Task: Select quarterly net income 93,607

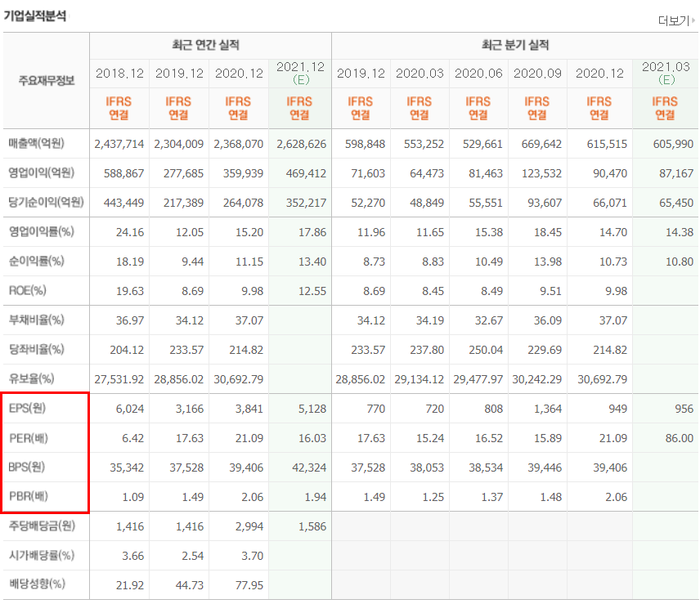Action: tap(545, 203)
